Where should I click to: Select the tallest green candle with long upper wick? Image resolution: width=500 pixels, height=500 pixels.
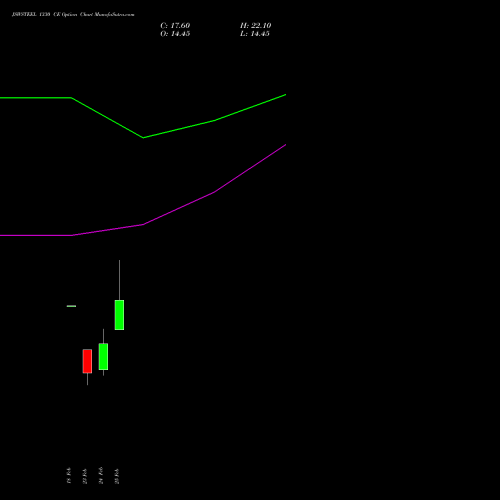tap(119, 315)
